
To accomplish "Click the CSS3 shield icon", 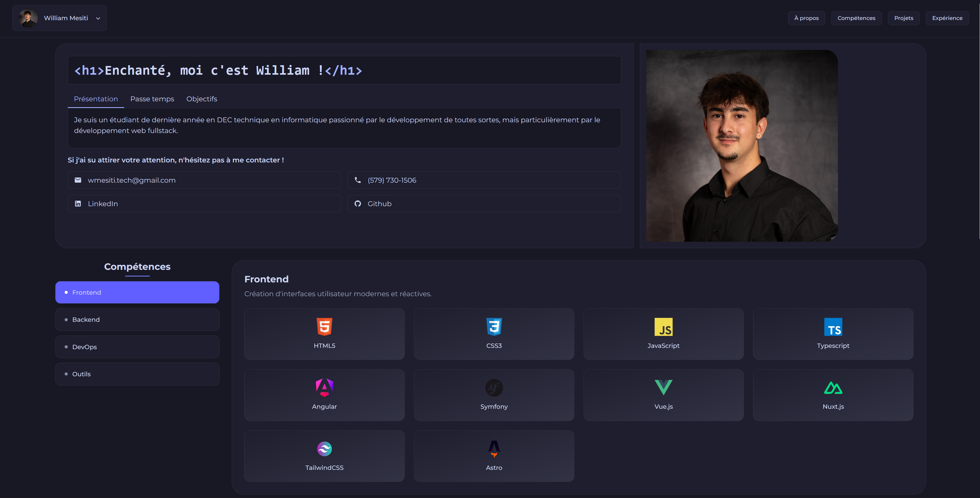I will (494, 327).
